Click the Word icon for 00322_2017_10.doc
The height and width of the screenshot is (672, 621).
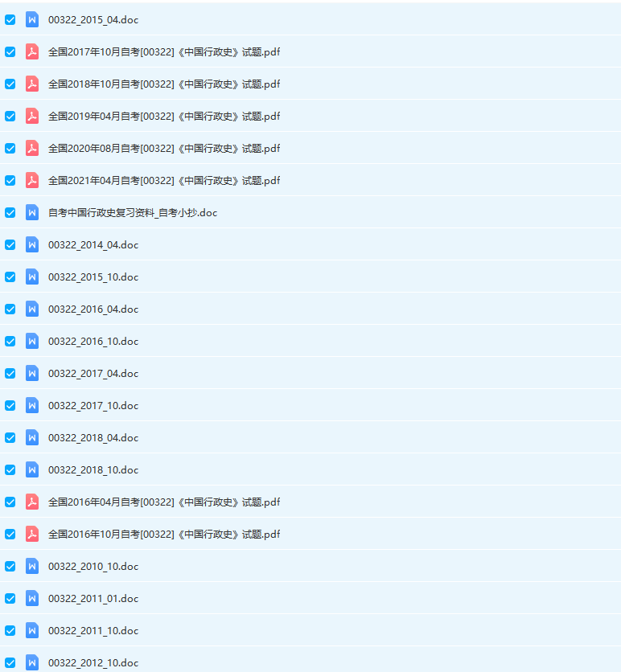32,405
